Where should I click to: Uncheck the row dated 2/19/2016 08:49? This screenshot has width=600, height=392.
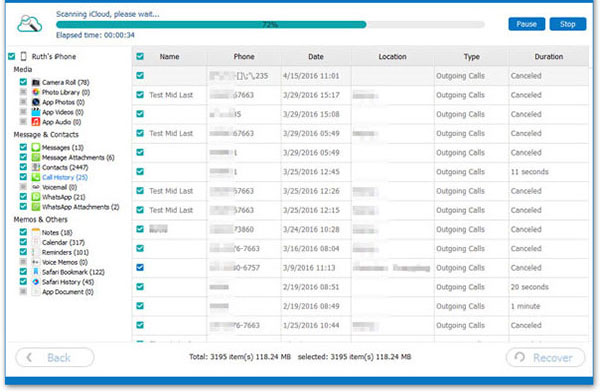(x=140, y=305)
